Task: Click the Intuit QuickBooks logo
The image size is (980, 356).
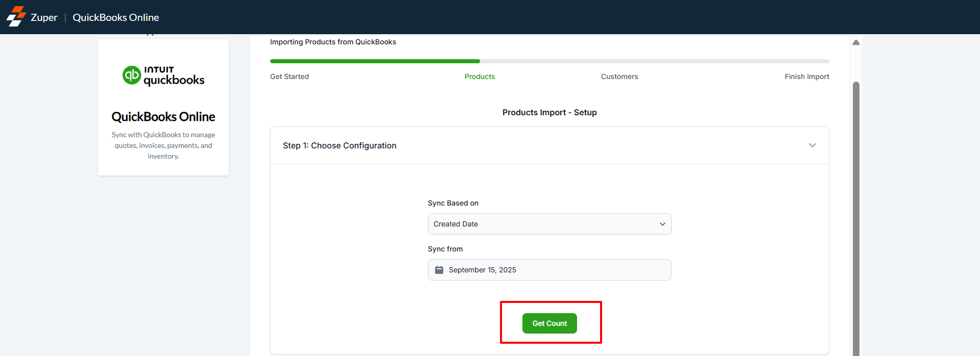Action: point(163,75)
